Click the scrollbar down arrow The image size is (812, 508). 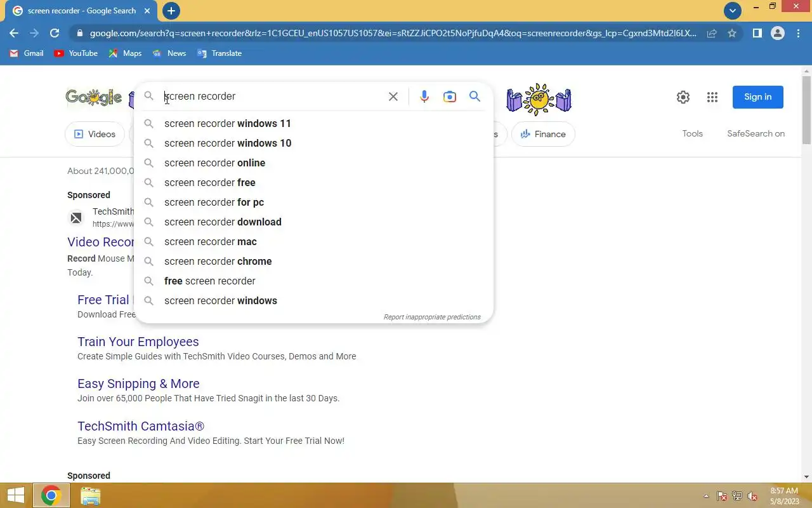point(806,477)
